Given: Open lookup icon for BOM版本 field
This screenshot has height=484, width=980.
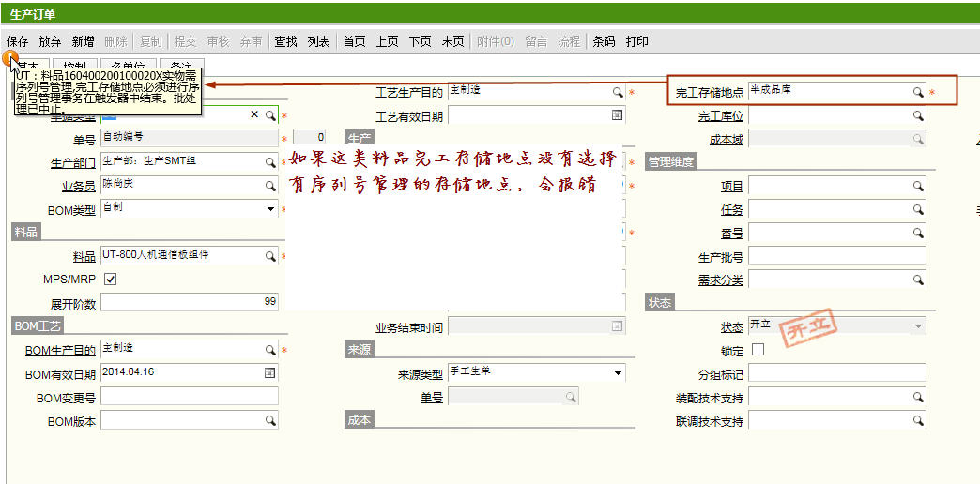Looking at the screenshot, I should (x=270, y=421).
